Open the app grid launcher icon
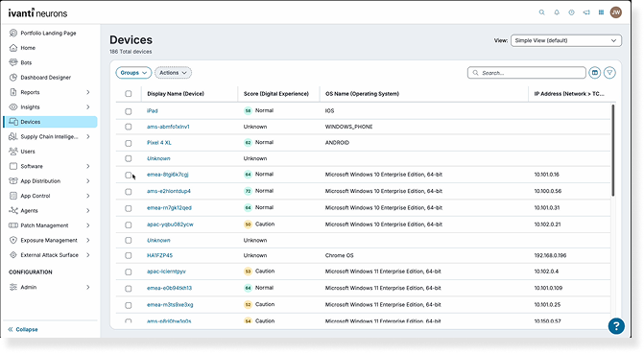This screenshot has height=354, width=644. coord(601,12)
